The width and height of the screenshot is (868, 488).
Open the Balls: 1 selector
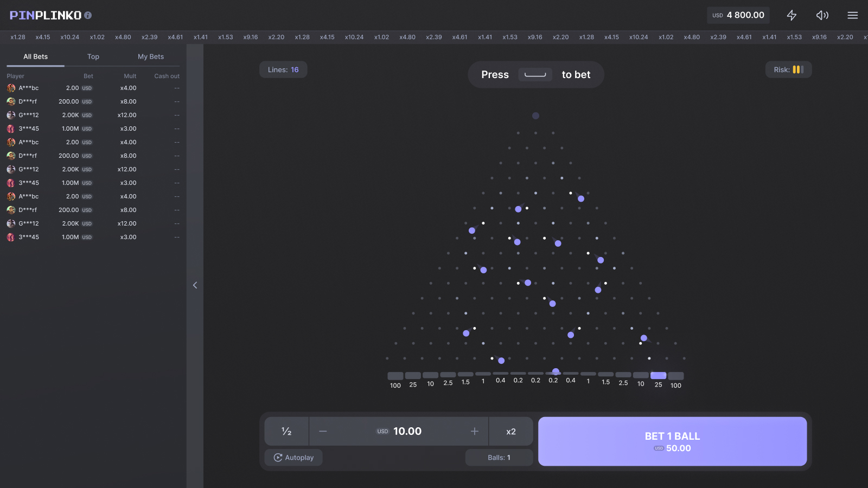[x=499, y=458]
